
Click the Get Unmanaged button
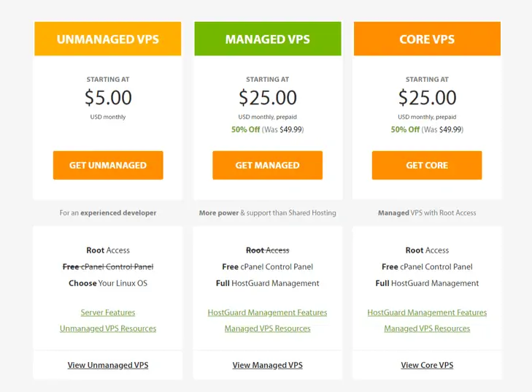(108, 166)
